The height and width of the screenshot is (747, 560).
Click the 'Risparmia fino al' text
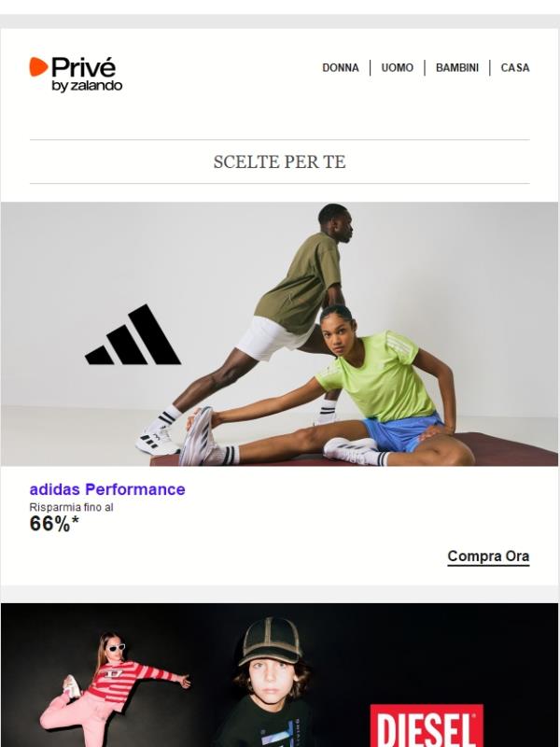click(72, 507)
